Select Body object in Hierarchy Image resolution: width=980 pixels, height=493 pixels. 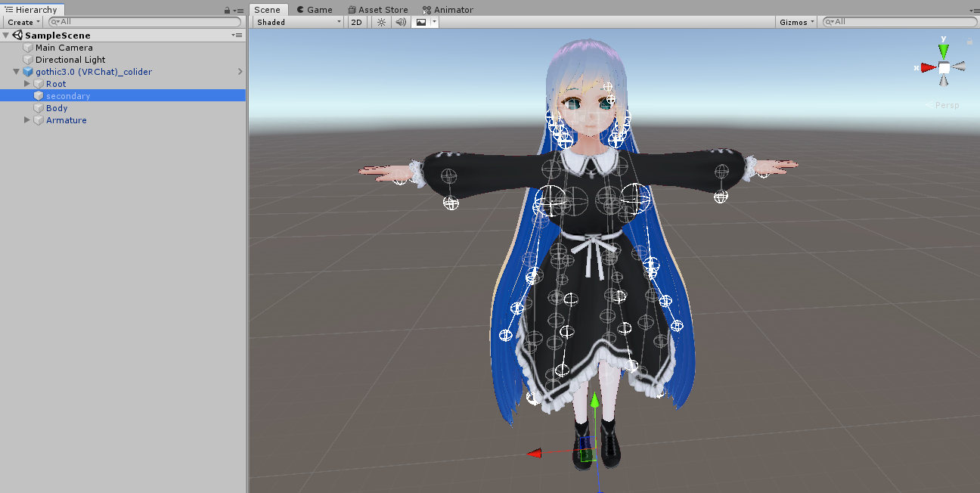click(x=57, y=108)
